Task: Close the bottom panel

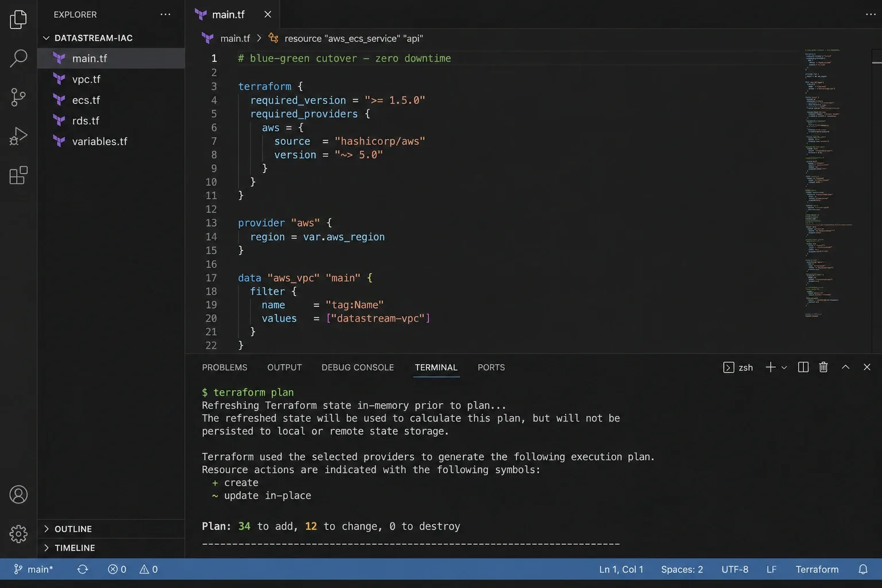Action: pyautogui.click(x=867, y=367)
